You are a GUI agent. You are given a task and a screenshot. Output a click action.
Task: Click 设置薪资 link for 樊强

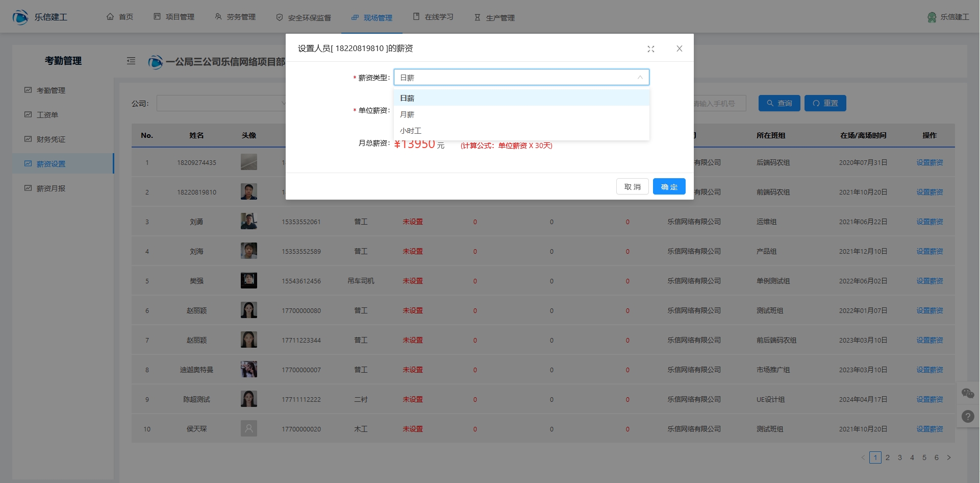929,281
